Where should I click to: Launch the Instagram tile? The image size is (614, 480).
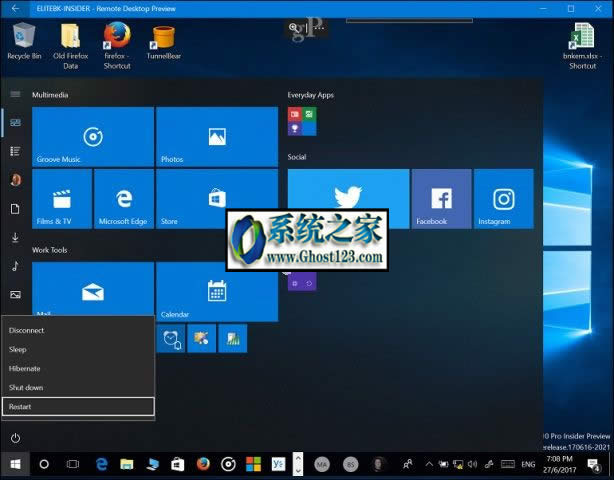503,199
